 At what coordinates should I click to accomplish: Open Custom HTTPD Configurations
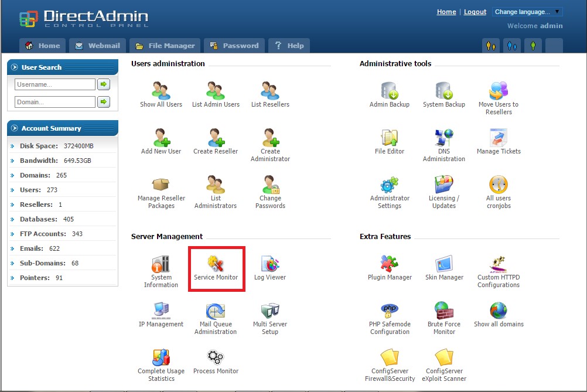tap(499, 271)
